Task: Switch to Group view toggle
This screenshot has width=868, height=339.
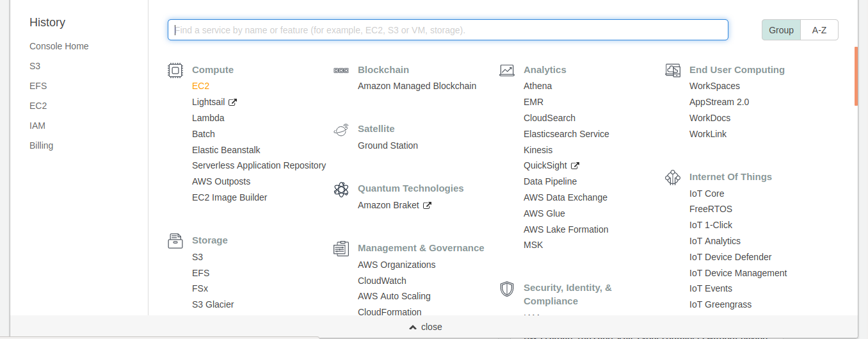Action: (781, 30)
